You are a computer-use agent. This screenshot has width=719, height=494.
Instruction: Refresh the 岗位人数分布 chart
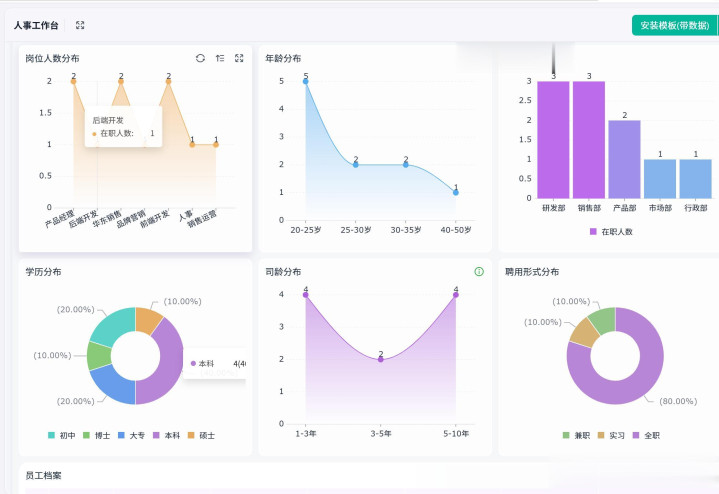(200, 58)
